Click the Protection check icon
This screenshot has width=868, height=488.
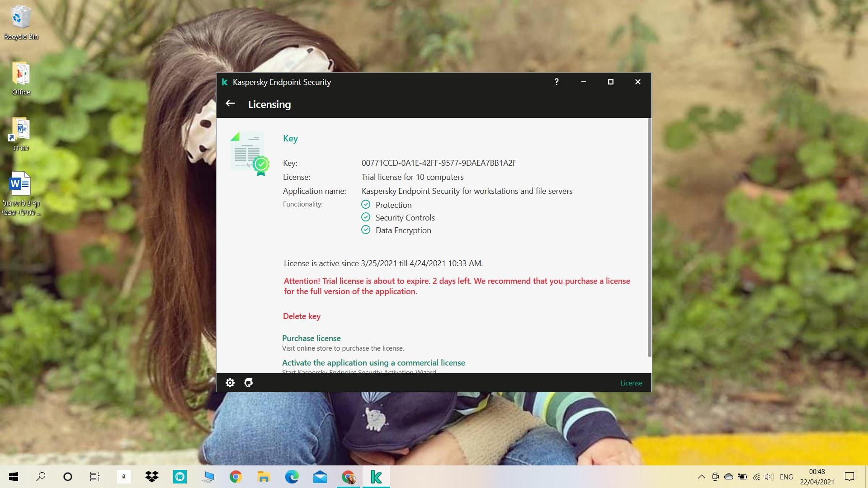(x=366, y=205)
